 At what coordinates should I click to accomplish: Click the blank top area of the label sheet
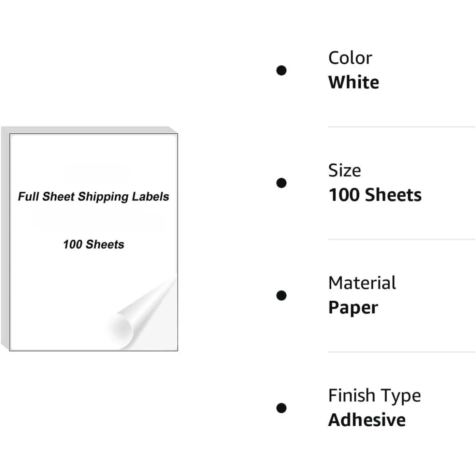coord(94,159)
